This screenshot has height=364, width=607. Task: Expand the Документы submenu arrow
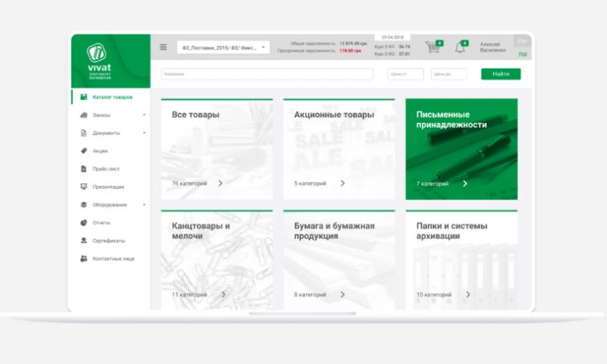coord(144,133)
